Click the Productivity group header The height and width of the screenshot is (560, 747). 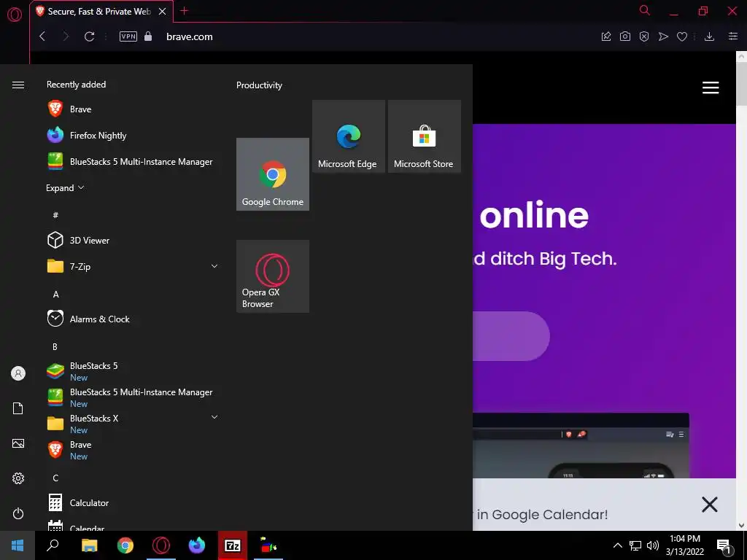[259, 85]
